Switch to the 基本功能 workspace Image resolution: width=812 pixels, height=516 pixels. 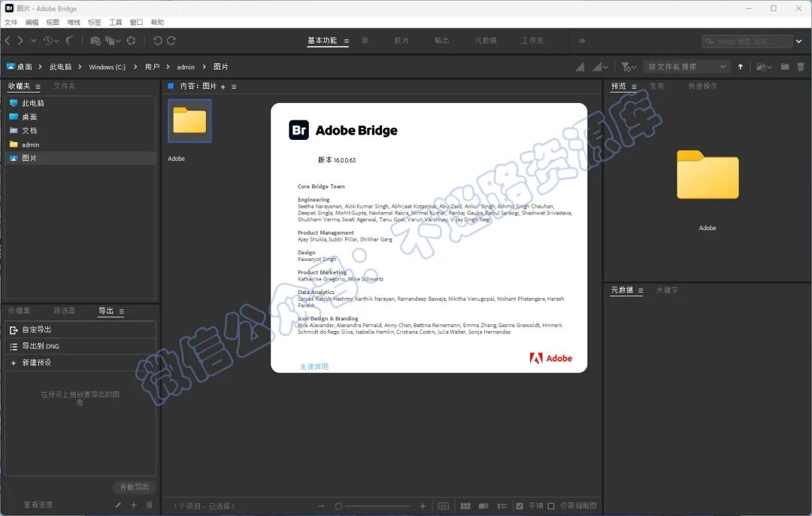[322, 41]
